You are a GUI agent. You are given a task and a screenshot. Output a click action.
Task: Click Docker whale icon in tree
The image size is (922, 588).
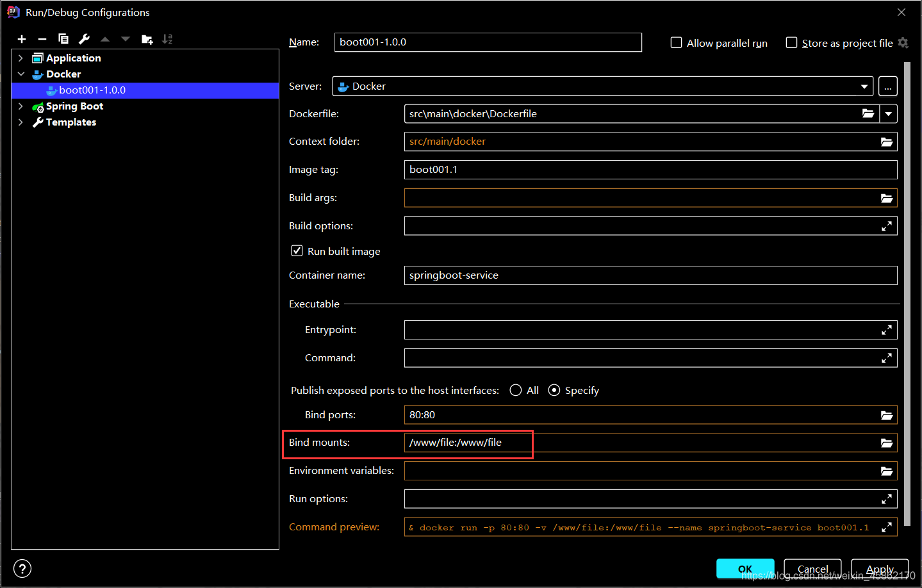pos(38,74)
